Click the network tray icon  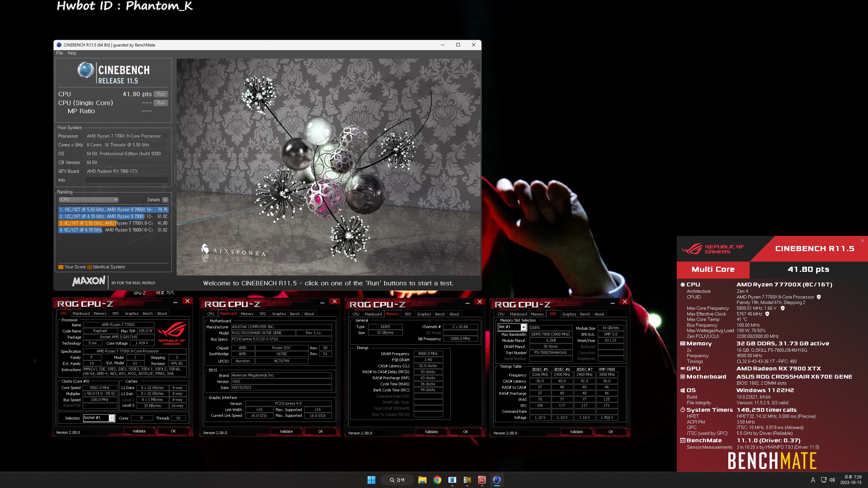[x=824, y=480]
